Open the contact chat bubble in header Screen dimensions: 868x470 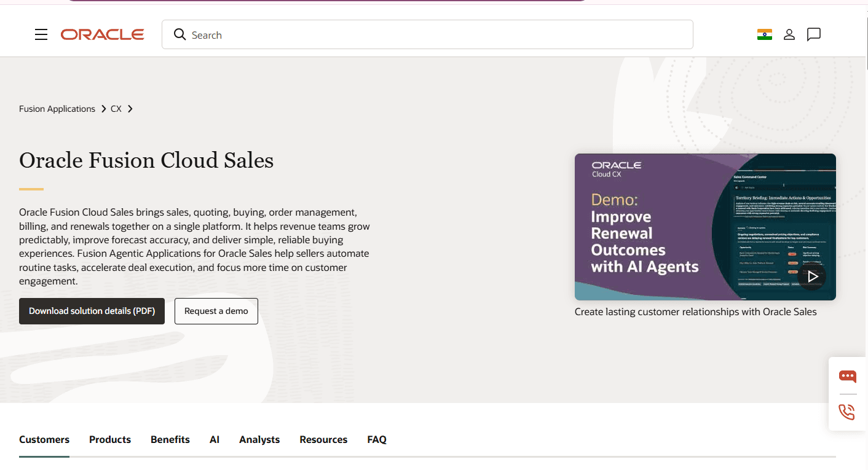click(814, 34)
